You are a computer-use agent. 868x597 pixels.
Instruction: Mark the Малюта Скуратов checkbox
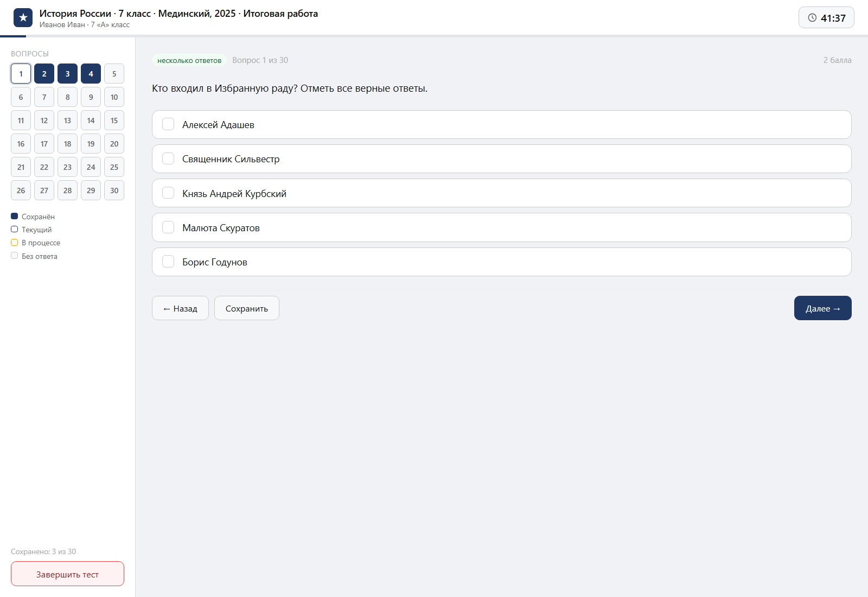click(x=168, y=227)
